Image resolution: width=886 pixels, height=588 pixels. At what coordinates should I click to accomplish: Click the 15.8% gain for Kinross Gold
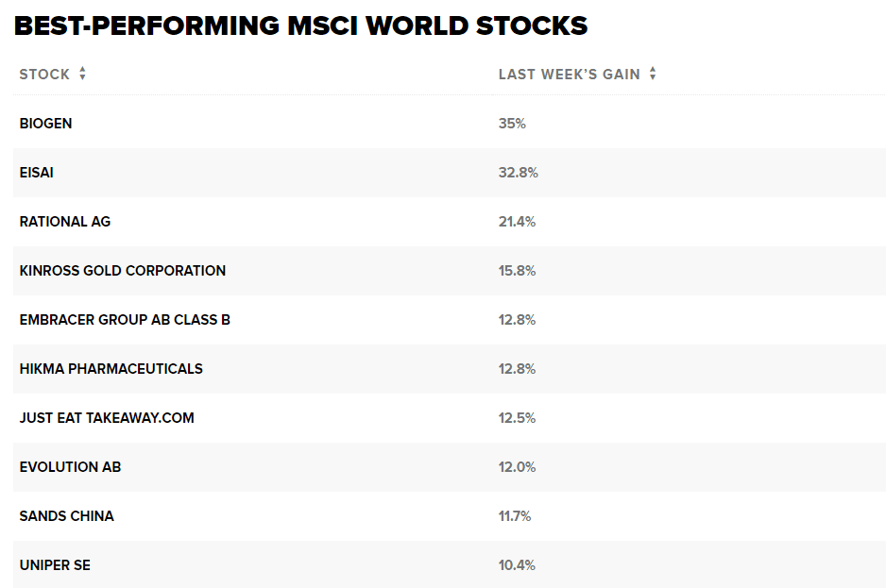click(517, 271)
